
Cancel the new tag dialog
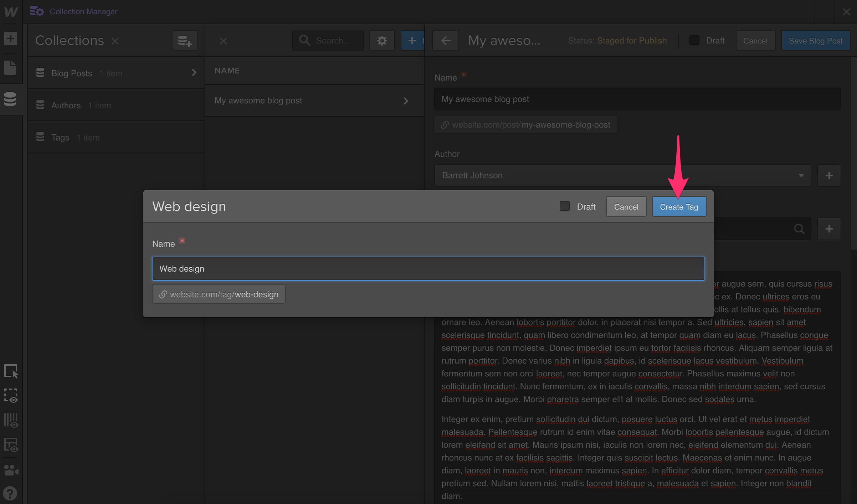pyautogui.click(x=626, y=207)
